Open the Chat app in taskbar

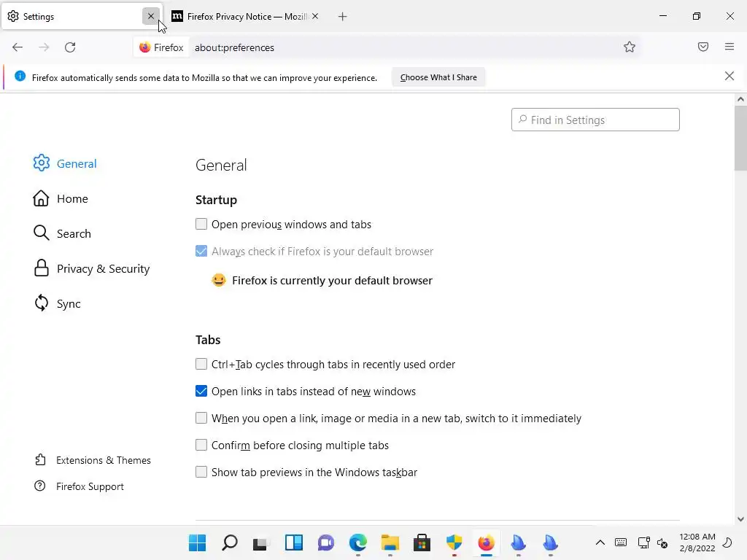pos(326,542)
